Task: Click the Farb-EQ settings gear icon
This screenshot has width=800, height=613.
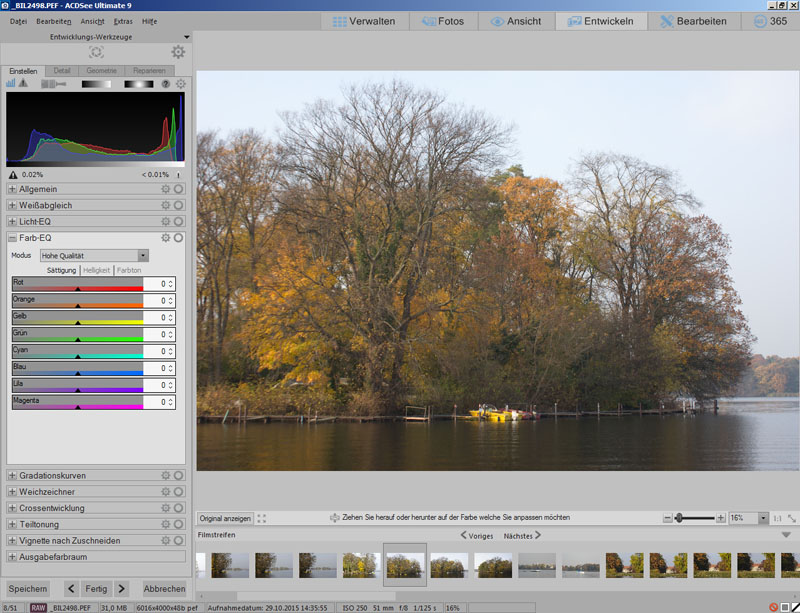Action: pos(166,238)
